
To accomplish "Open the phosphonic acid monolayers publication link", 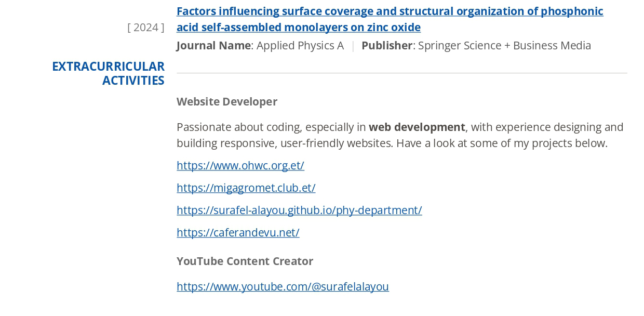I will coord(390,11).
